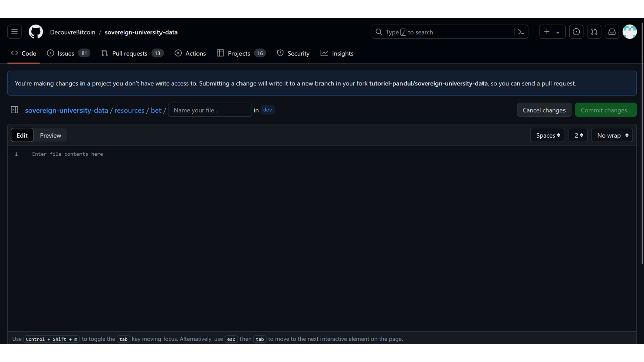Click the GitHub logo icon
Viewport: 644px width, 362px height.
pyautogui.click(x=36, y=32)
